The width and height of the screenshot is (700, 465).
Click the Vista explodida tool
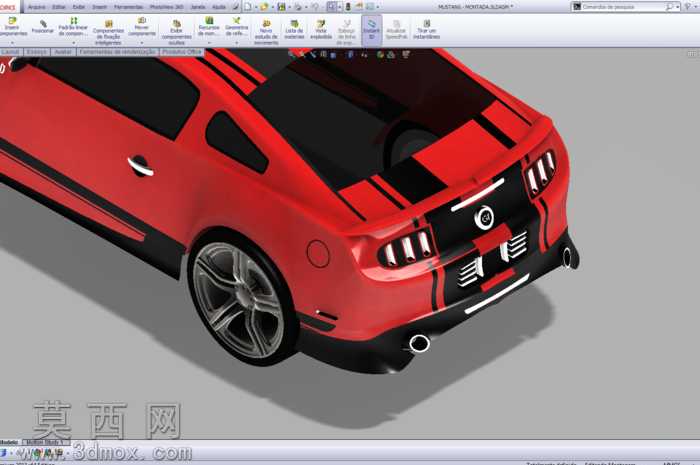[321, 29]
